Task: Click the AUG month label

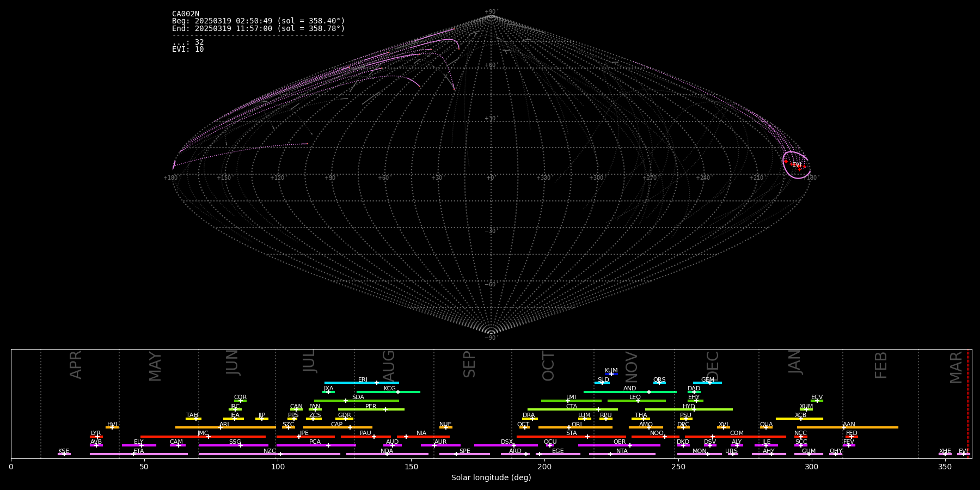Action: tap(389, 366)
